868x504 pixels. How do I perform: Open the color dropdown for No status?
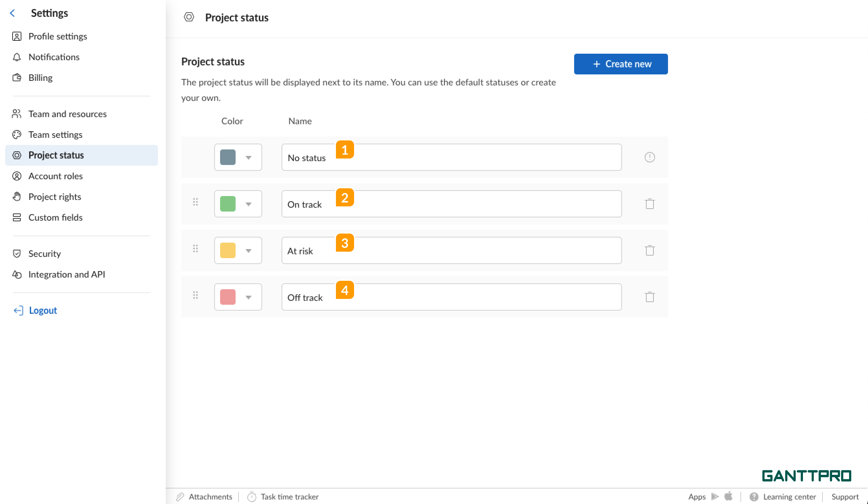(249, 157)
